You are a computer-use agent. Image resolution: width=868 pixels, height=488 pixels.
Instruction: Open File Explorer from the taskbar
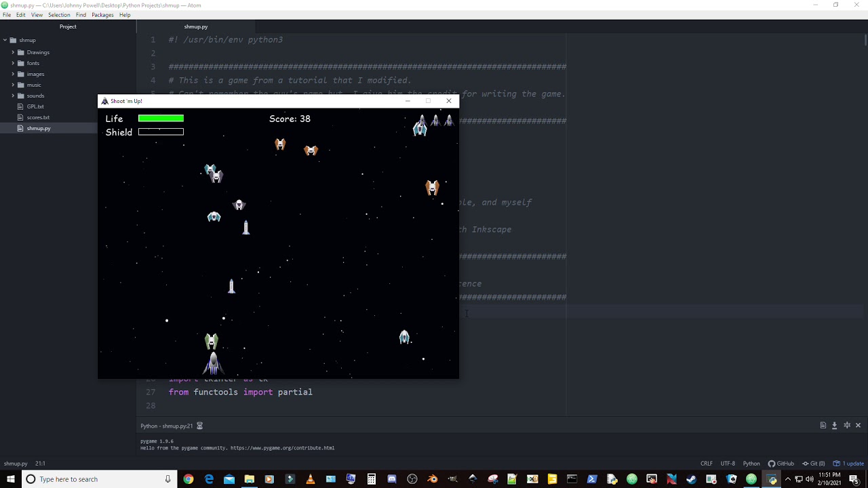pos(250,479)
